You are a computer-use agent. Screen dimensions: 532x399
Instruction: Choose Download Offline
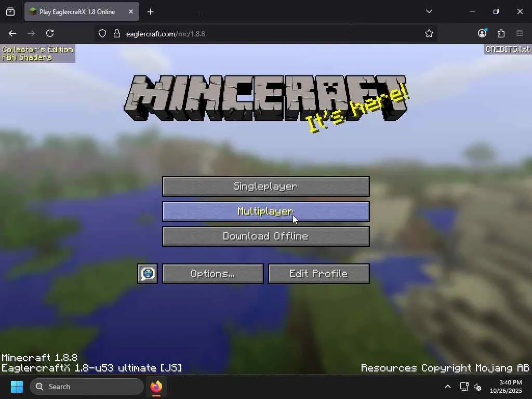265,236
